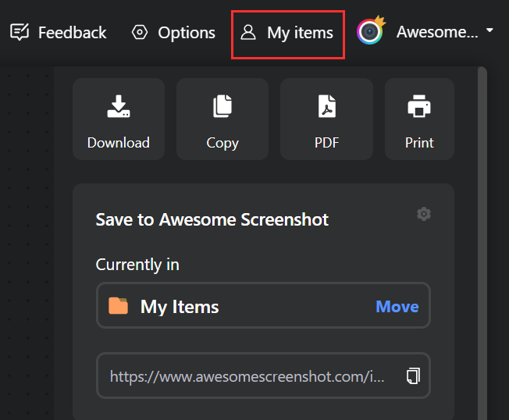The image size is (509, 420).
Task: Click the awesomescreenshot.com share link field
Action: point(263,376)
